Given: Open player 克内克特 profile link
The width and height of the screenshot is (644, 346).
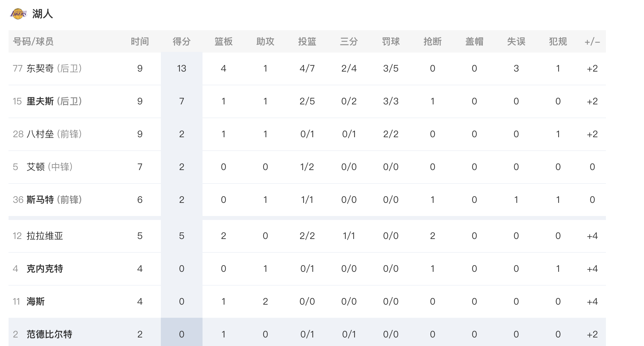Looking at the screenshot, I should (45, 269).
